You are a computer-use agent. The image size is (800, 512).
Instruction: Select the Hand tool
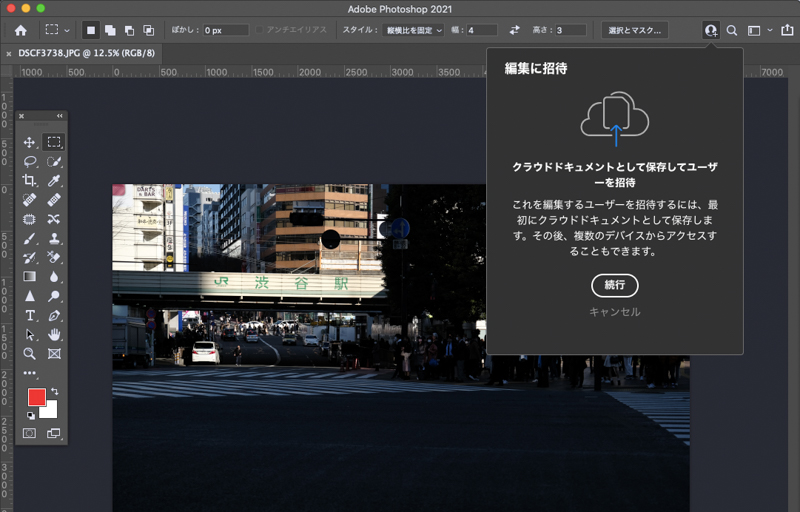(x=54, y=335)
